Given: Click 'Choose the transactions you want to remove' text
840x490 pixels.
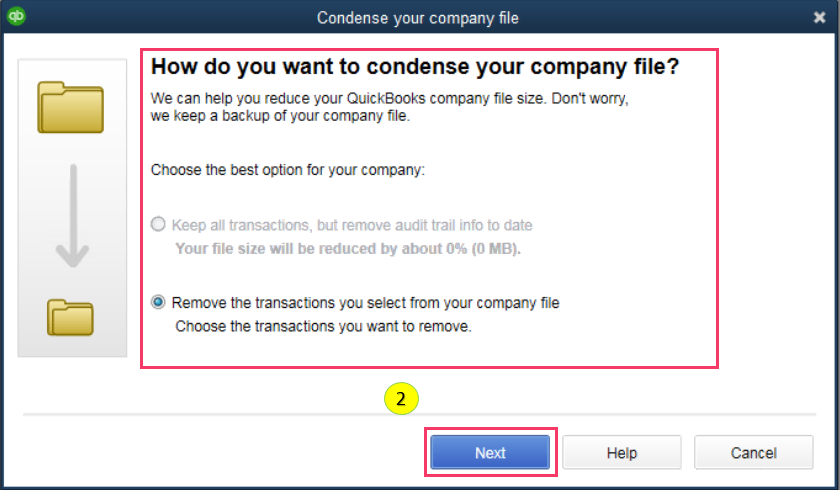Looking at the screenshot, I should tap(323, 326).
